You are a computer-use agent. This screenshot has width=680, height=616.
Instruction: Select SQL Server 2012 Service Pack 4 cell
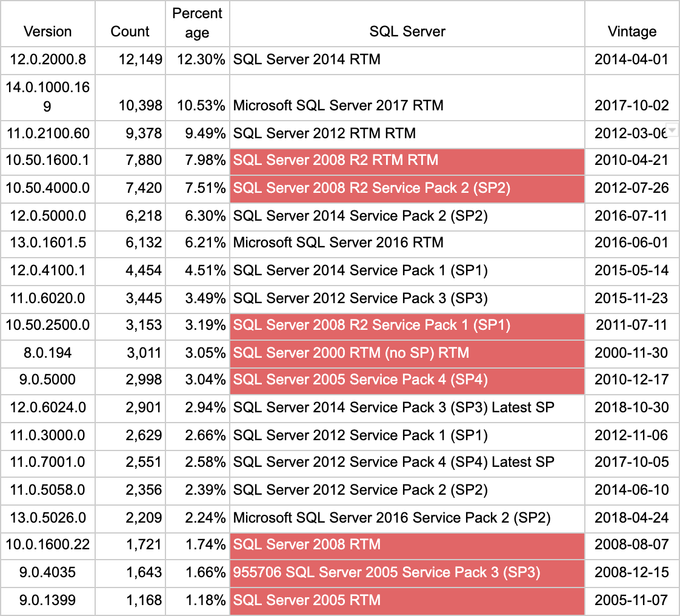point(407,462)
